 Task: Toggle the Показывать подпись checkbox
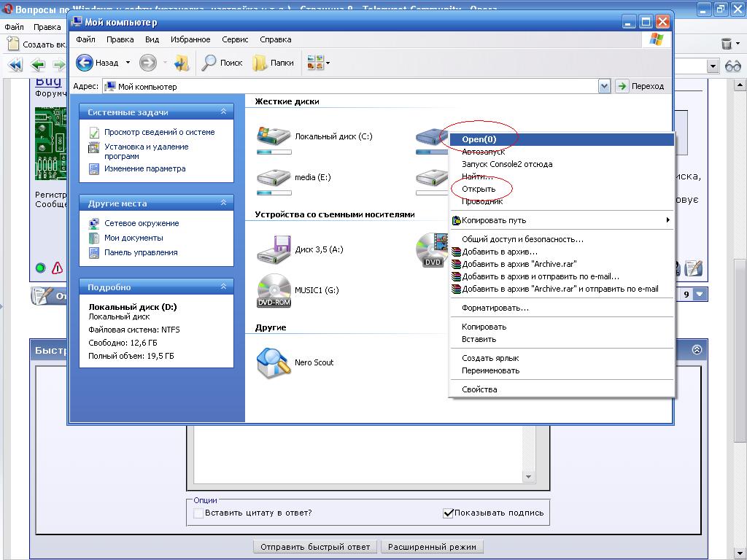pyautogui.click(x=449, y=513)
